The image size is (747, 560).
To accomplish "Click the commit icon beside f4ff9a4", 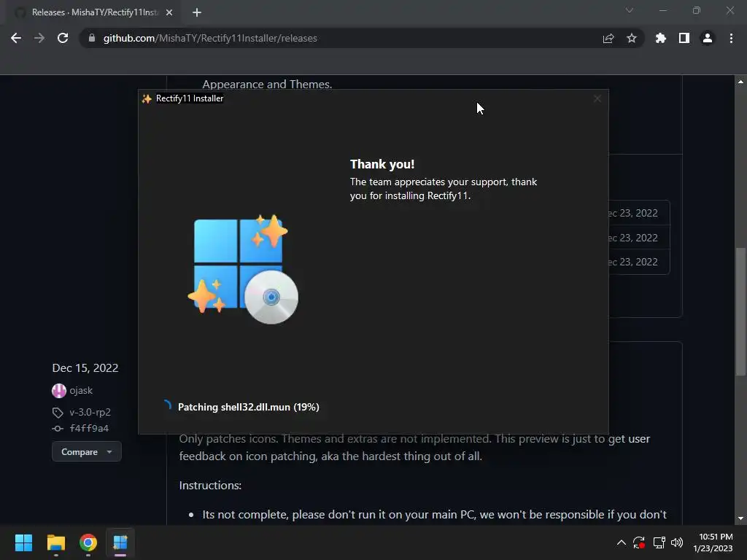I will pyautogui.click(x=58, y=429).
